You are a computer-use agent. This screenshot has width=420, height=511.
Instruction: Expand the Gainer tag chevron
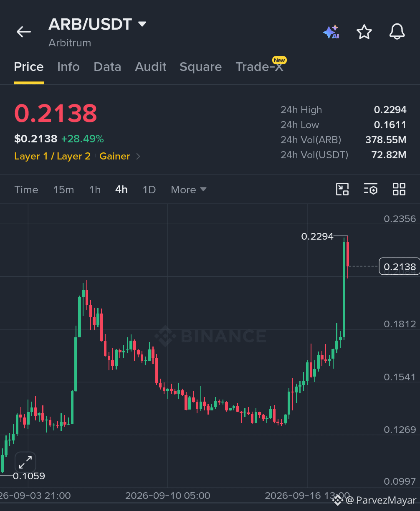(x=139, y=157)
